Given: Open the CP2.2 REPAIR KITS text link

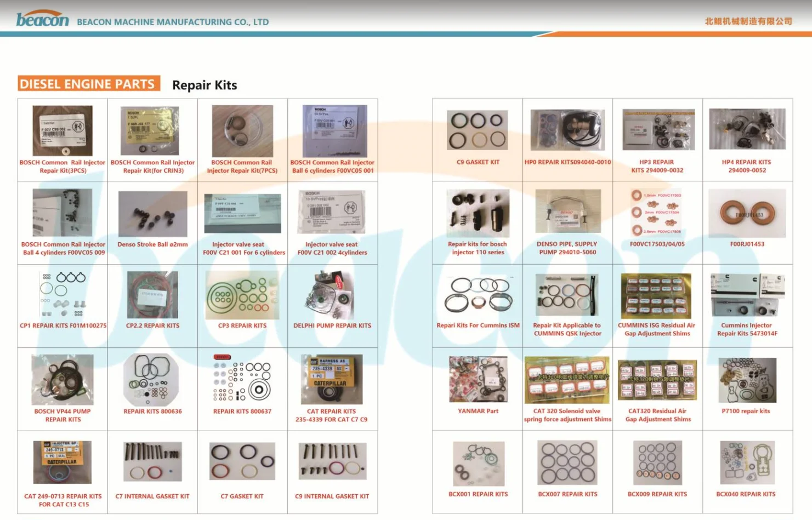Looking at the screenshot, I should click(152, 325).
